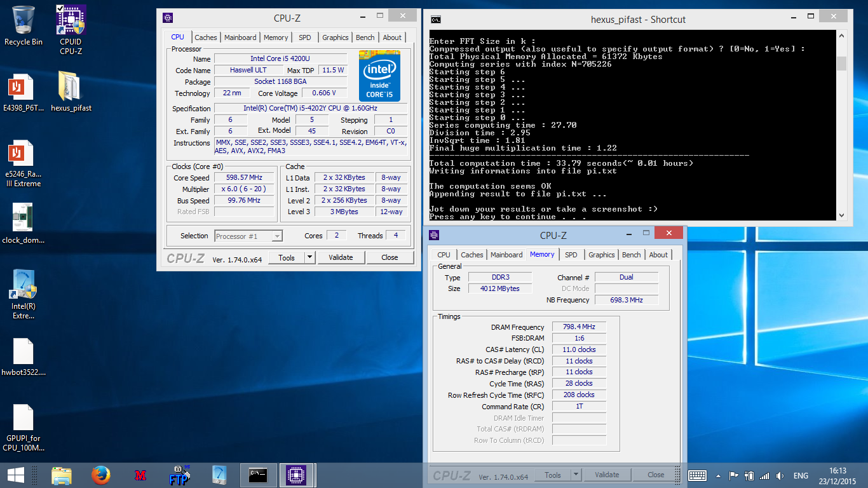Click Validate in the lower CPU-Z window
This screenshot has width=868, height=488.
coord(607,475)
